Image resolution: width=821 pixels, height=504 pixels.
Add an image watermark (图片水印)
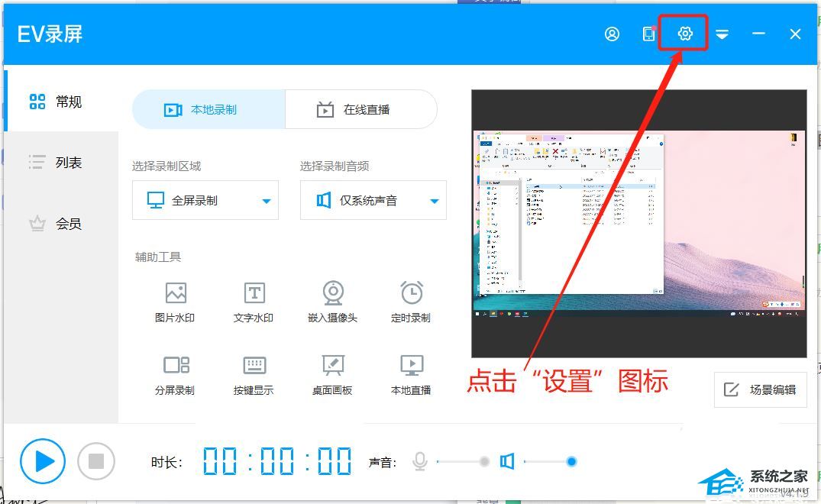[x=175, y=303]
